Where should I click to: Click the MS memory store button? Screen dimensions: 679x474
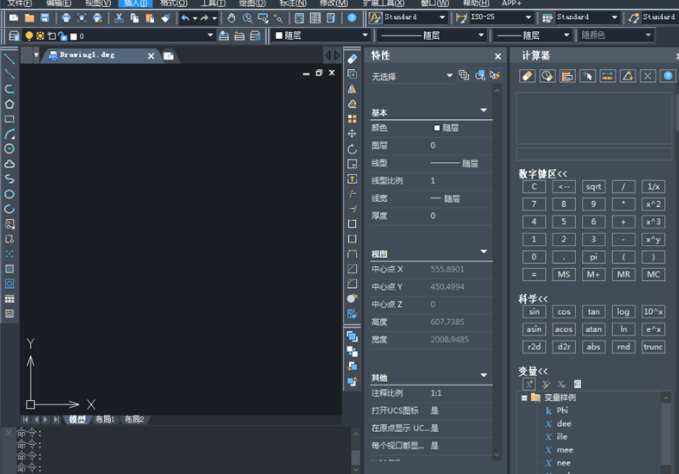[564, 274]
